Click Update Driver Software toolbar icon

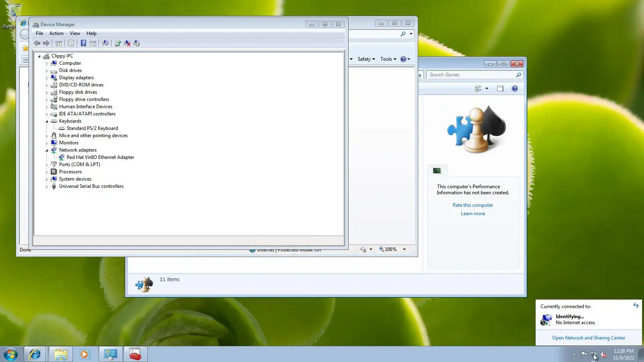(x=118, y=43)
